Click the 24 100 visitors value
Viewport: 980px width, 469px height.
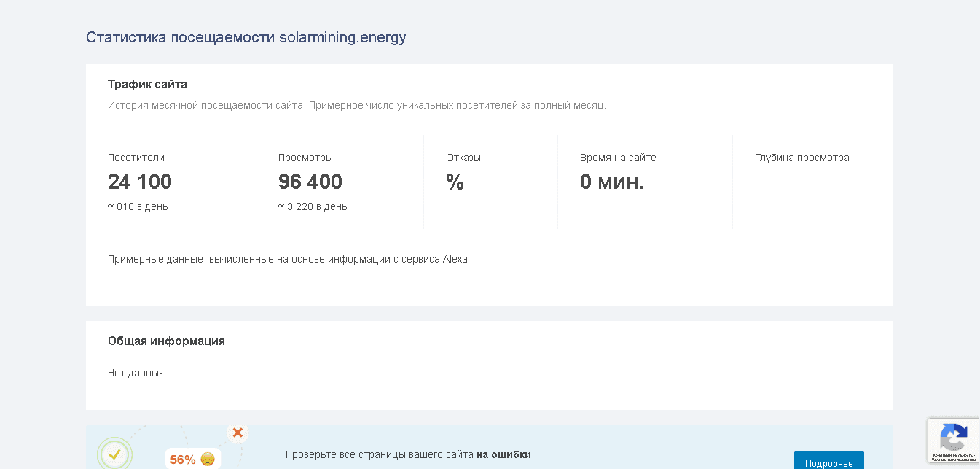click(140, 182)
